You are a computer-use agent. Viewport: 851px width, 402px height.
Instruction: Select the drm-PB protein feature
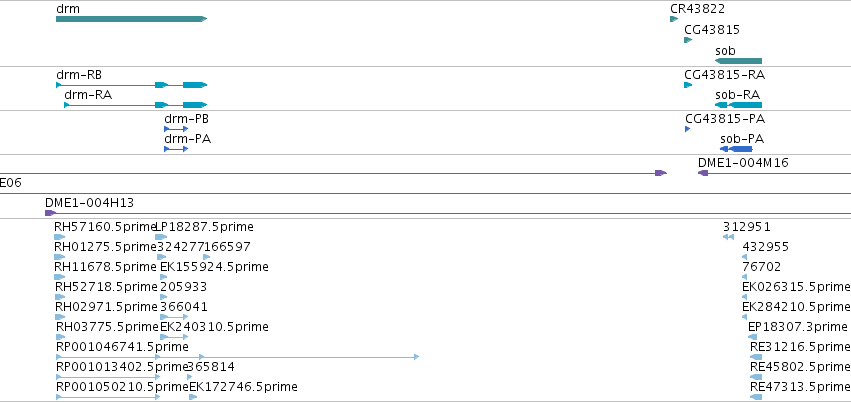tap(176, 129)
